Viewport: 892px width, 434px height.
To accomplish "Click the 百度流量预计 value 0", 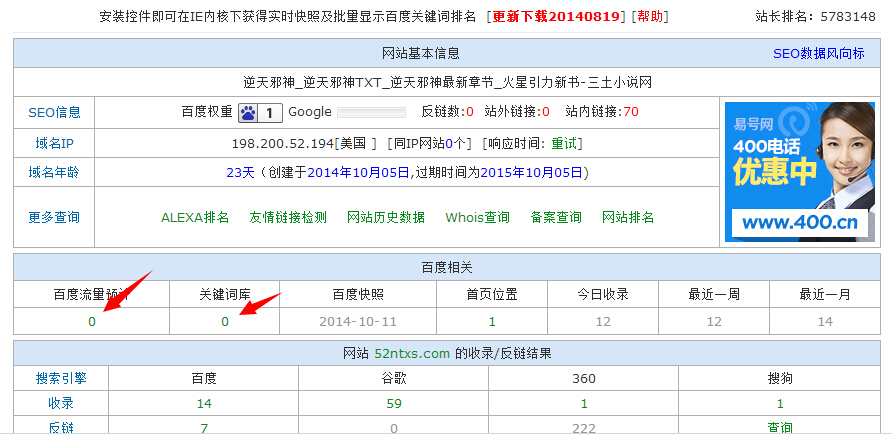I will 92,322.
